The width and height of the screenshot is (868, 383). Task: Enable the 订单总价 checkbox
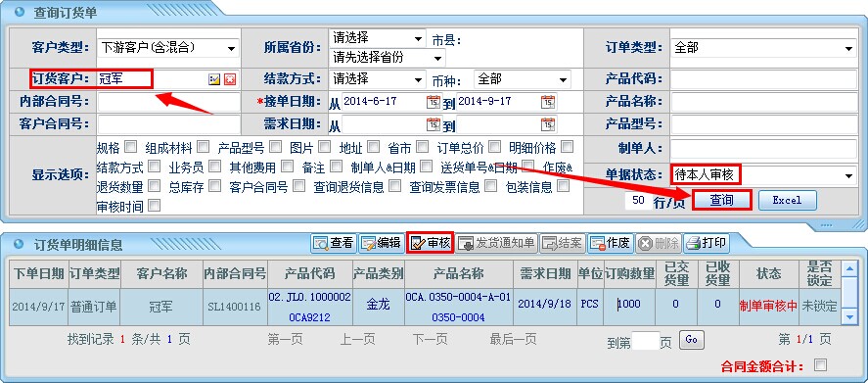495,147
